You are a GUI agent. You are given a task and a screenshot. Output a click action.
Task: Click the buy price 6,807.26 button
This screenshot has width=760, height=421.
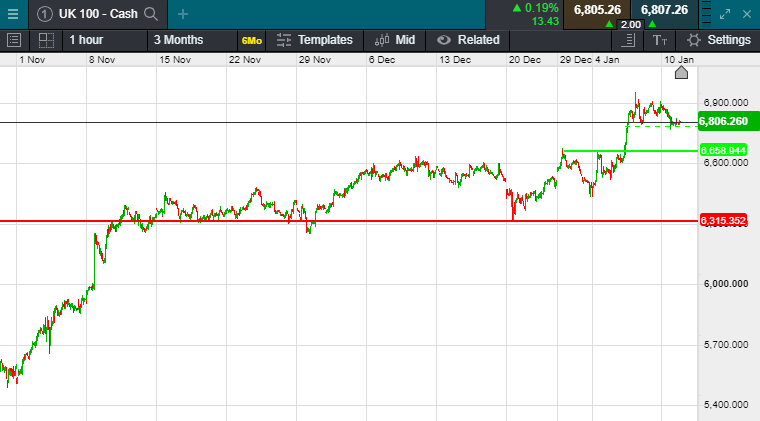pyautogui.click(x=664, y=10)
